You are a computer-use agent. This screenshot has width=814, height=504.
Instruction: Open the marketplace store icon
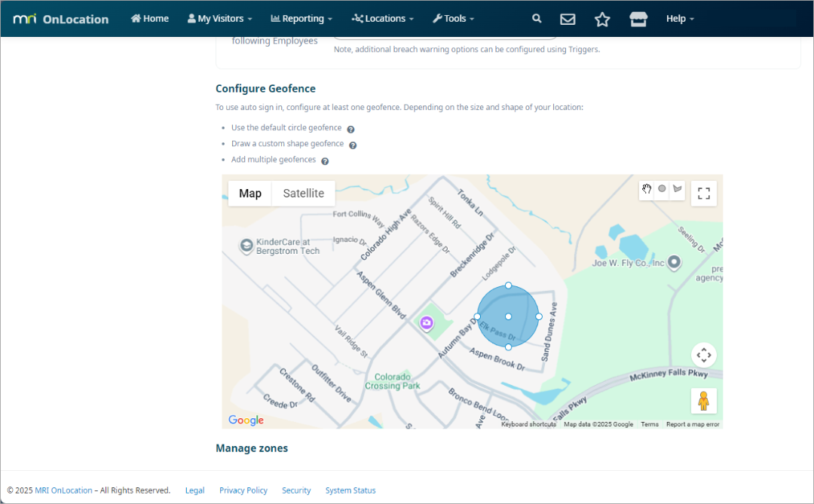pyautogui.click(x=638, y=19)
